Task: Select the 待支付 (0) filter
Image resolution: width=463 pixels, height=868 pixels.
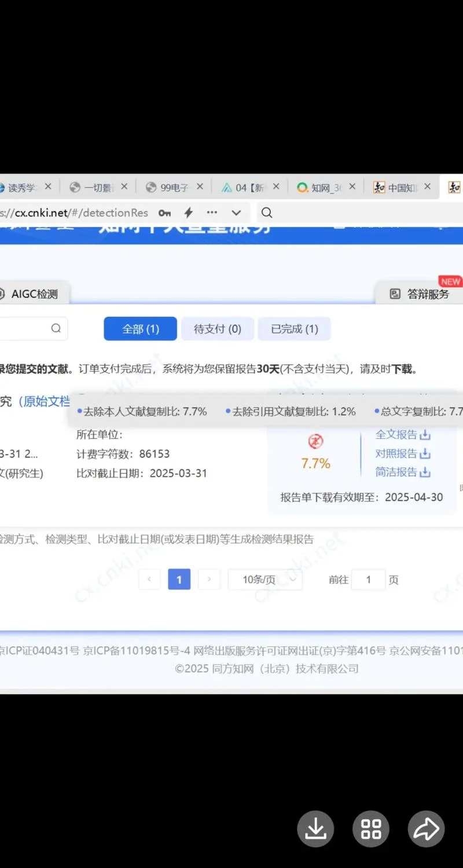Action: [x=218, y=329]
